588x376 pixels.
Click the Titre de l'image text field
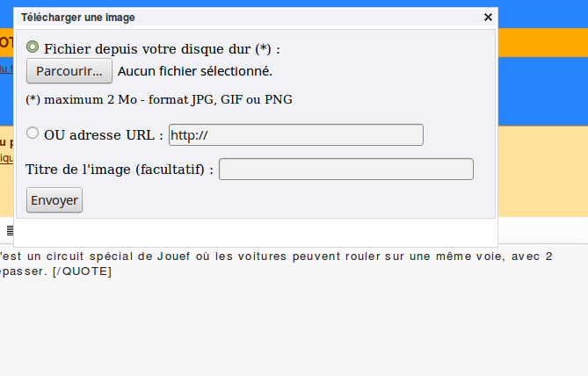coord(345,169)
